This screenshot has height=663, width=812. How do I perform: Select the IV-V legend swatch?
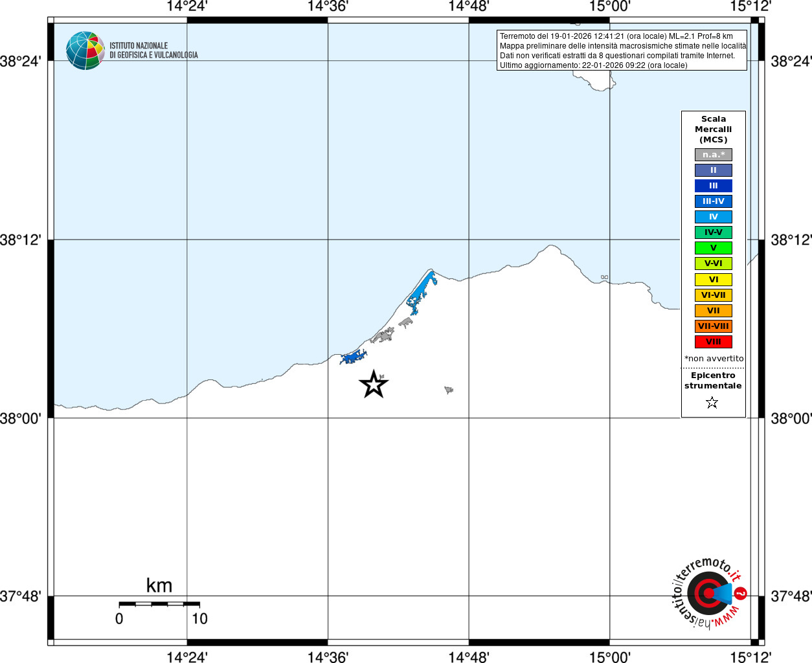714,232
